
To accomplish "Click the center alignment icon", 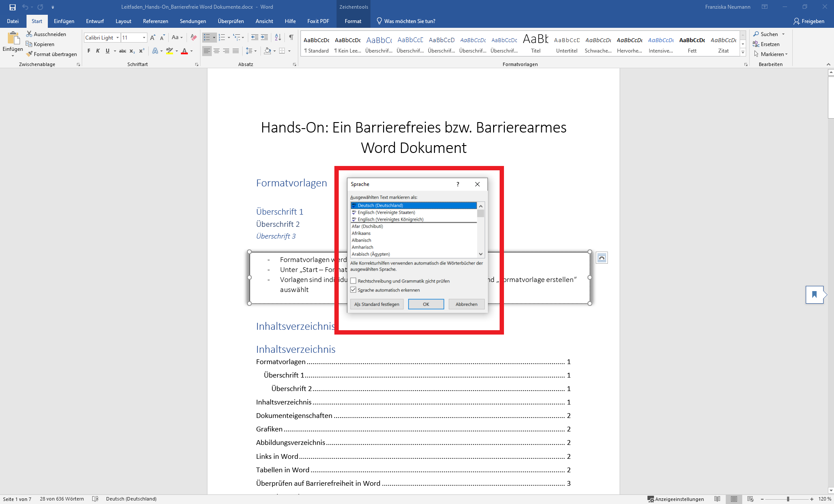I will [217, 51].
